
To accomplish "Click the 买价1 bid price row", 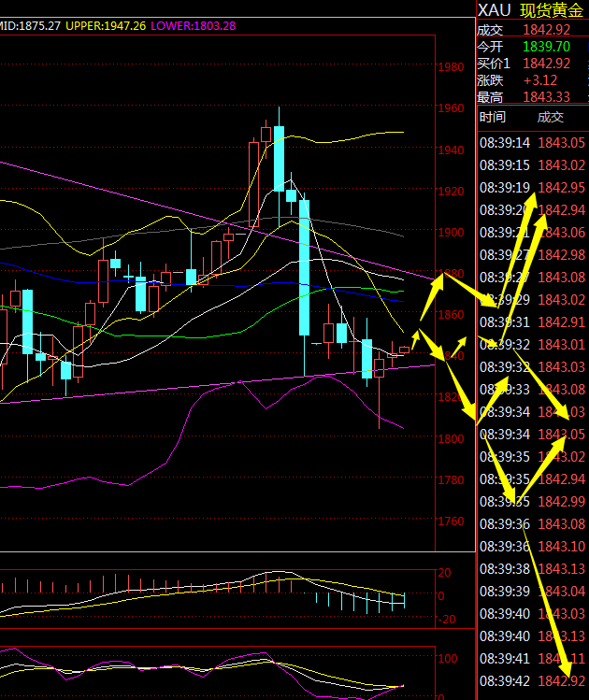I will click(531, 63).
